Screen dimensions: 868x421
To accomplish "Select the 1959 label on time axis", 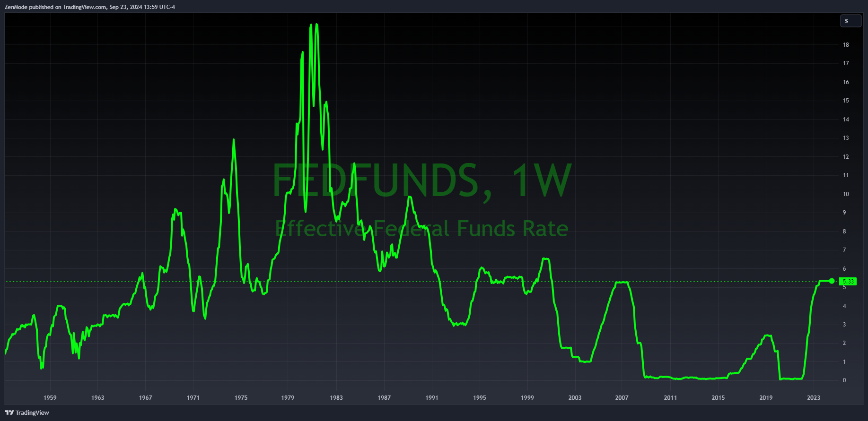I will point(50,398).
